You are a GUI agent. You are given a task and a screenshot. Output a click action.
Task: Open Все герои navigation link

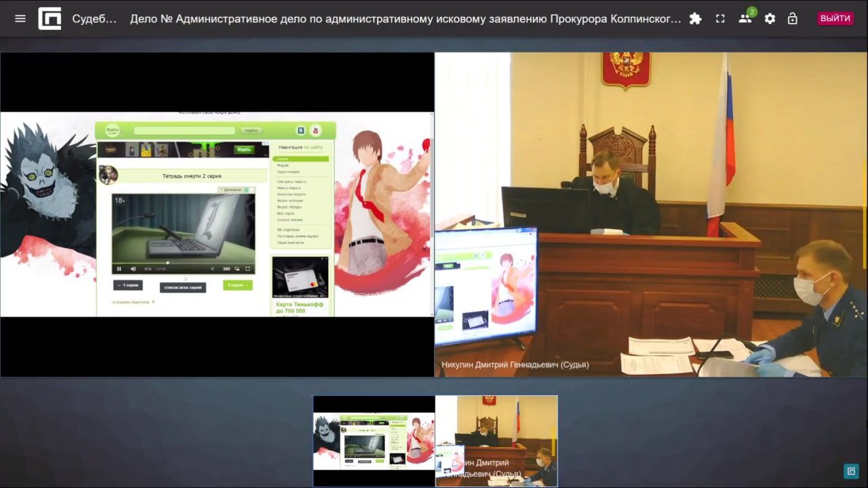285,213
